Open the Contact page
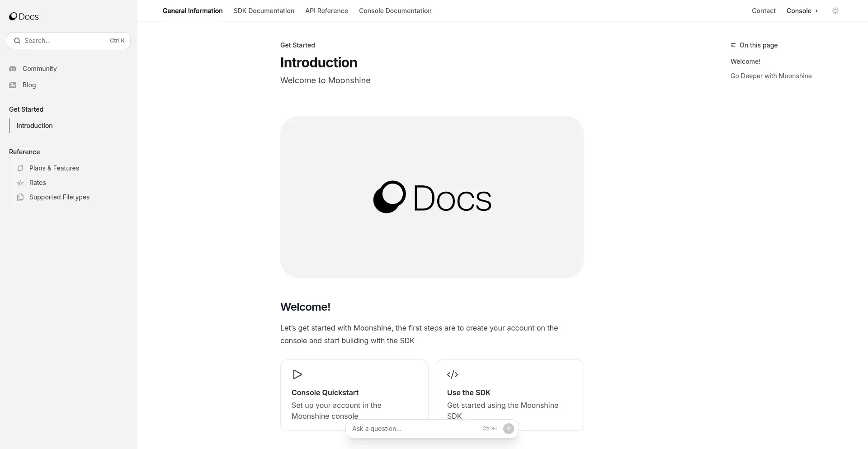Viewport: 868px width, 449px height. (x=764, y=10)
